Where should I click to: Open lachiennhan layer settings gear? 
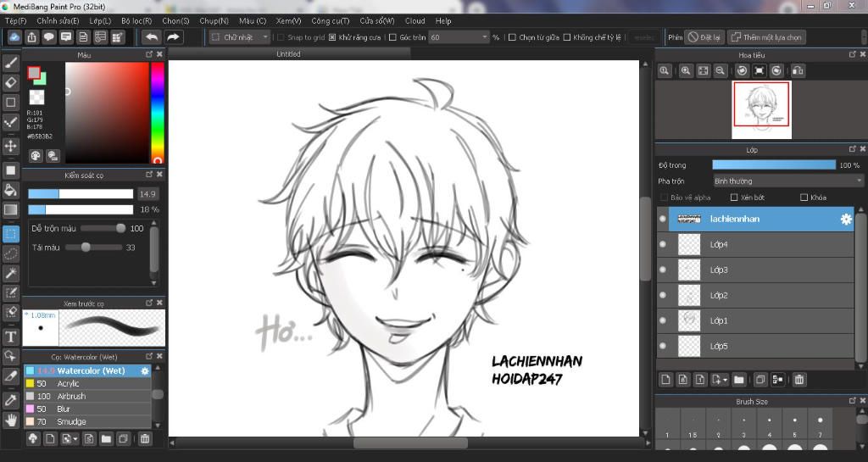pyautogui.click(x=846, y=219)
